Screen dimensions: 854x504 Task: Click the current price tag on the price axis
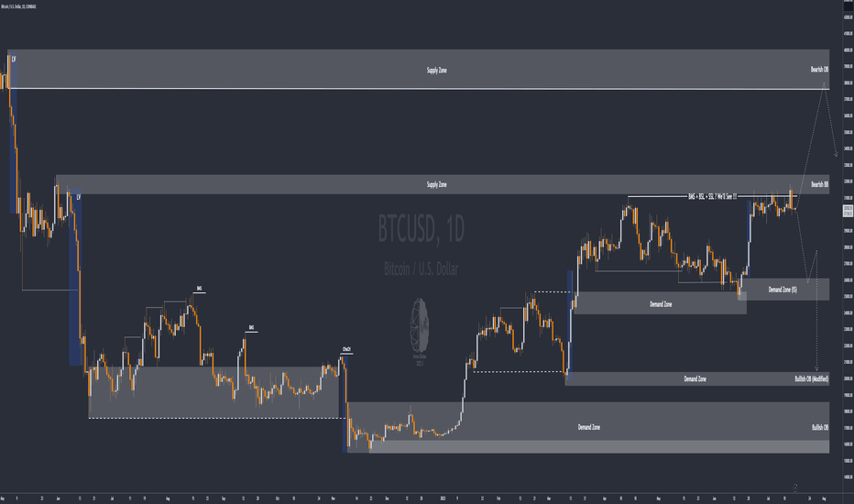pyautogui.click(x=848, y=211)
